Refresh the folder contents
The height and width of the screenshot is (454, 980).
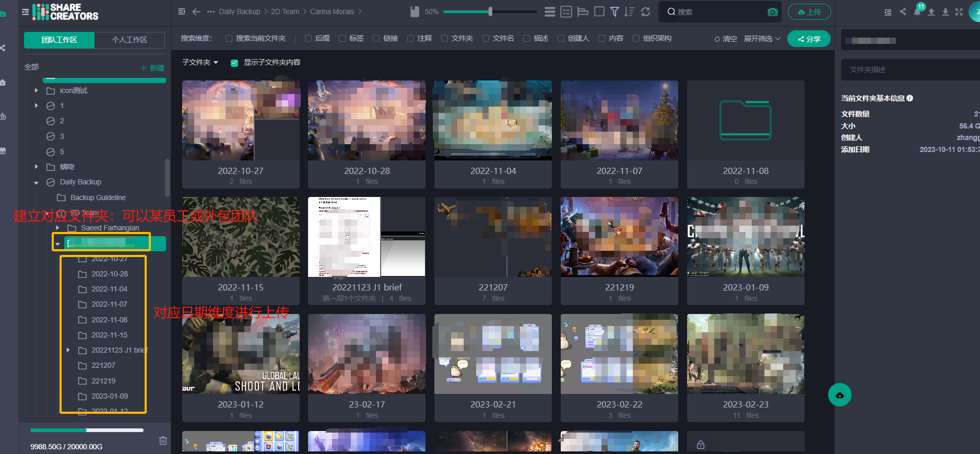tap(646, 11)
